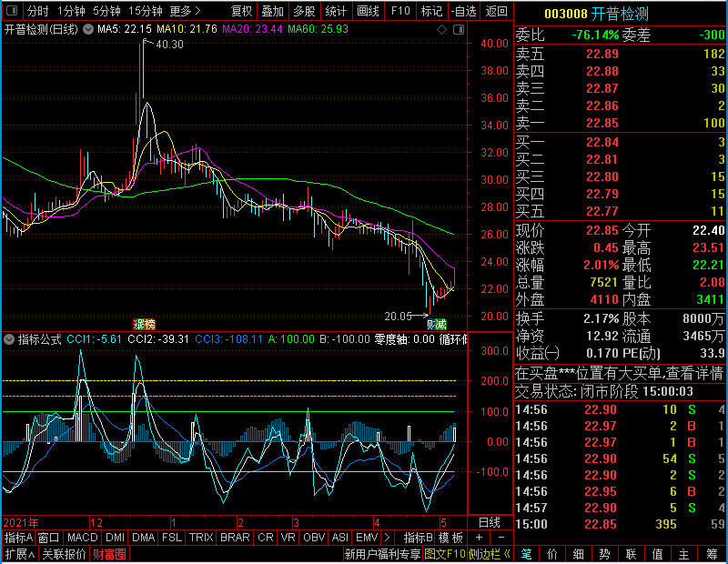Viewport: 728px width, 564px height.
Task: Switch indicator to OBV
Action: coord(314,538)
